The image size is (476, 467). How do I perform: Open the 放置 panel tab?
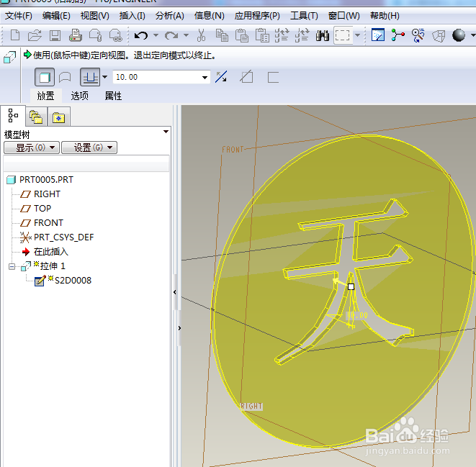tap(46, 96)
